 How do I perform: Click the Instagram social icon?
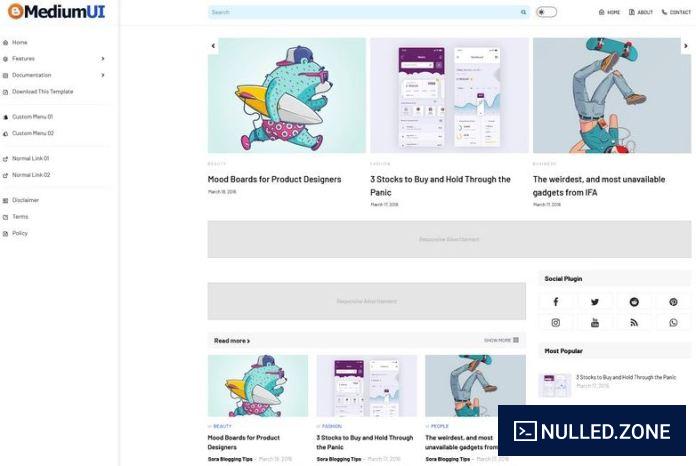[x=556, y=323]
